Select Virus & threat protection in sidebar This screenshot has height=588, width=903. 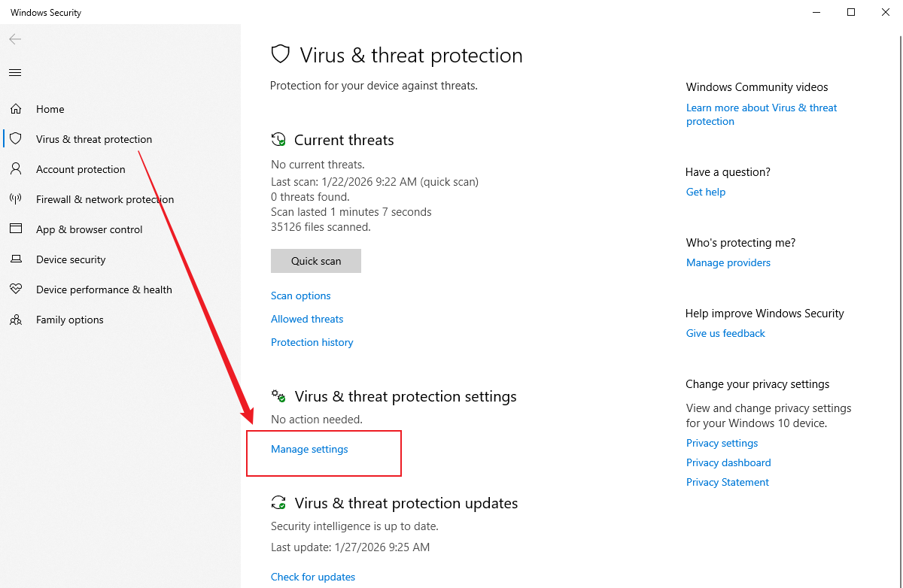[94, 138]
